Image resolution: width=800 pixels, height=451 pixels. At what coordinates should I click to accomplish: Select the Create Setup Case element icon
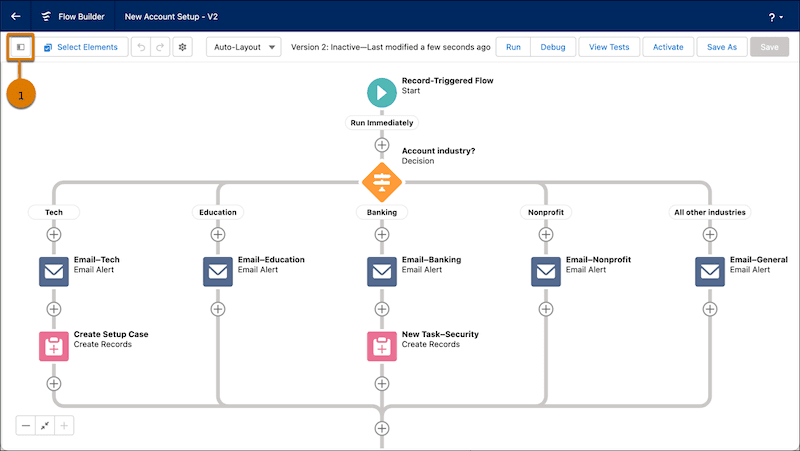(54, 346)
